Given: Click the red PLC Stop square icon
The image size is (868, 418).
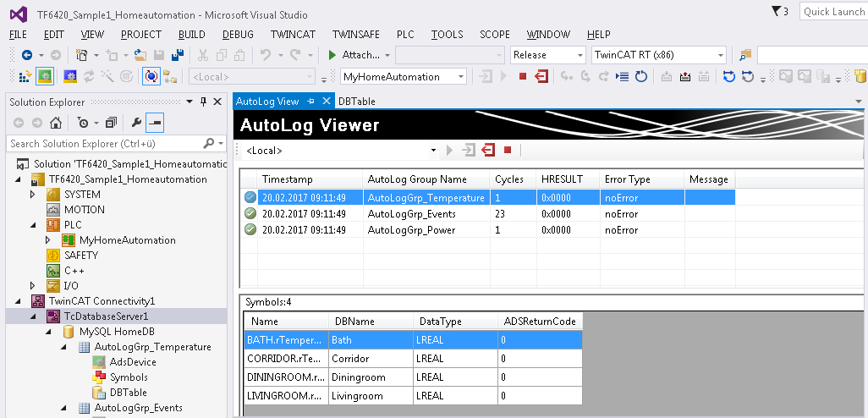Looking at the screenshot, I should tap(523, 76).
